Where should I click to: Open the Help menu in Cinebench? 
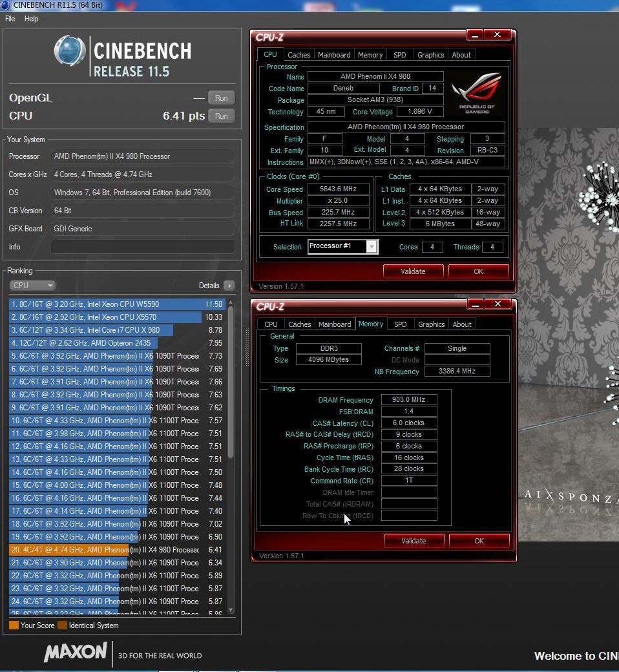[31, 19]
